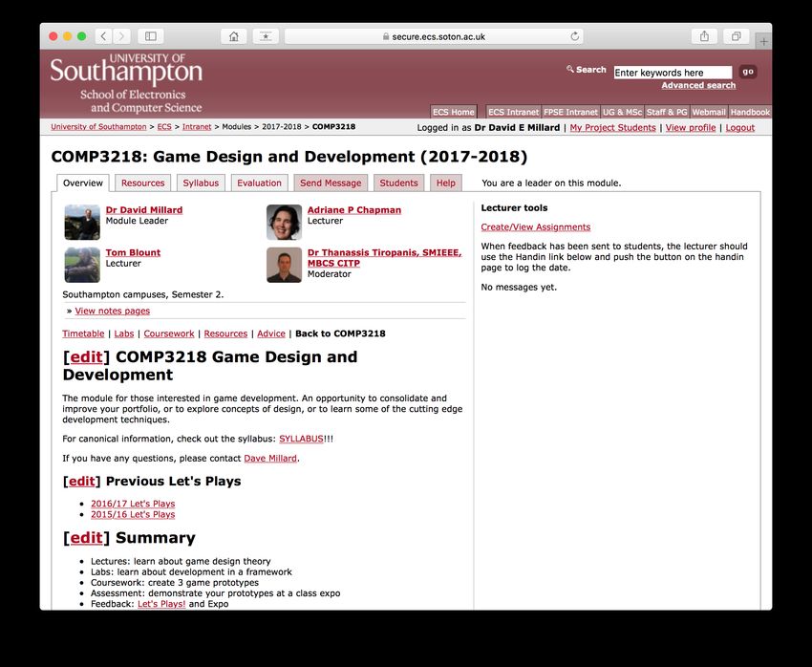Click the Logout link
Image resolution: width=812 pixels, height=667 pixels.
pyautogui.click(x=740, y=128)
